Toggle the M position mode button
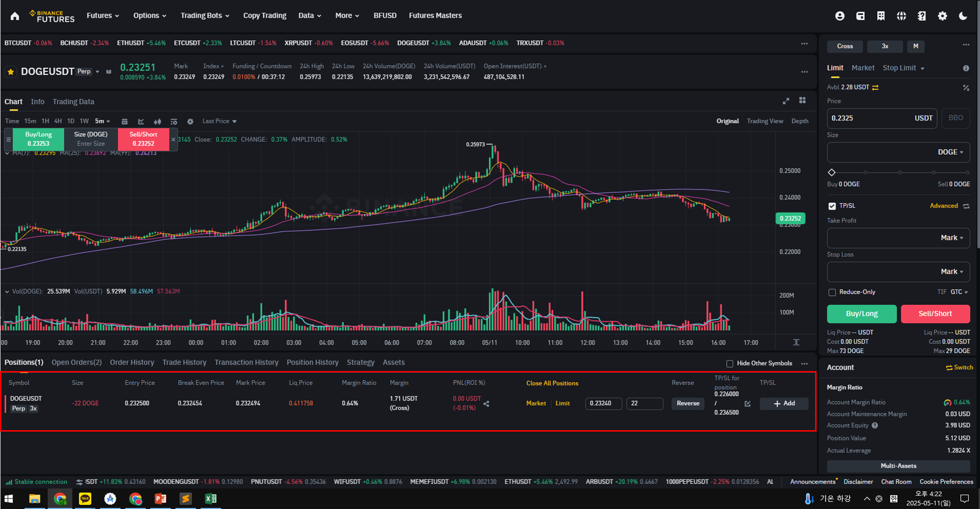This screenshot has height=509, width=980. pyautogui.click(x=916, y=46)
